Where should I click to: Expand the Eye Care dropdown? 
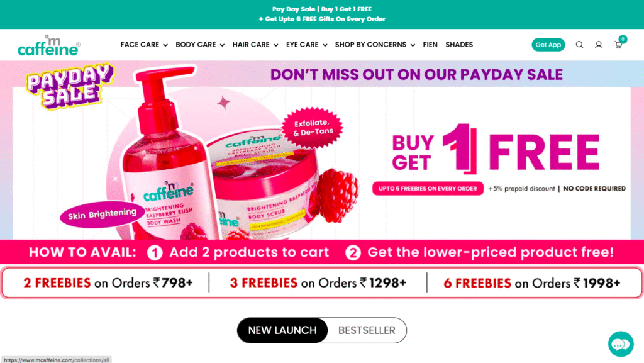[306, 44]
